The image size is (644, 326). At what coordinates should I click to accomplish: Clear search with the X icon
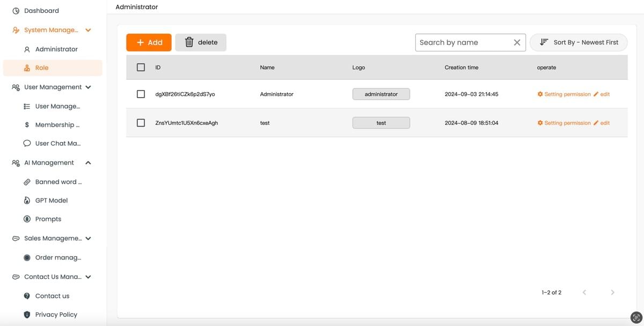click(517, 42)
